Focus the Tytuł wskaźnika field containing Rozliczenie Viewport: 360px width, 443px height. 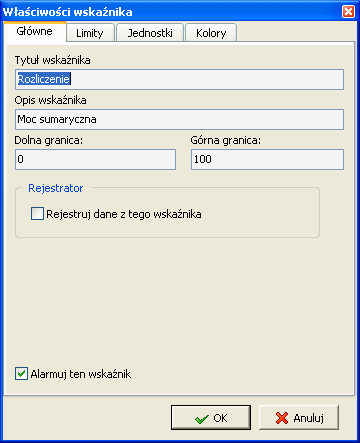[x=179, y=79]
